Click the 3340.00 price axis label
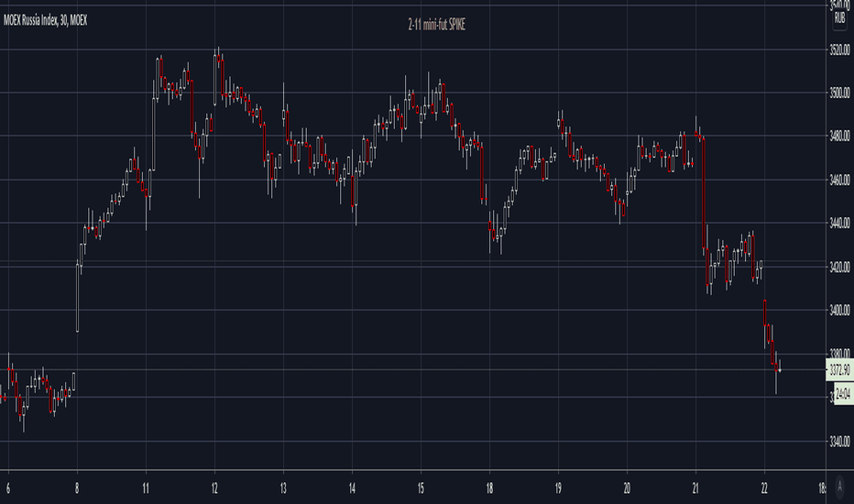854x504 pixels. click(x=839, y=442)
